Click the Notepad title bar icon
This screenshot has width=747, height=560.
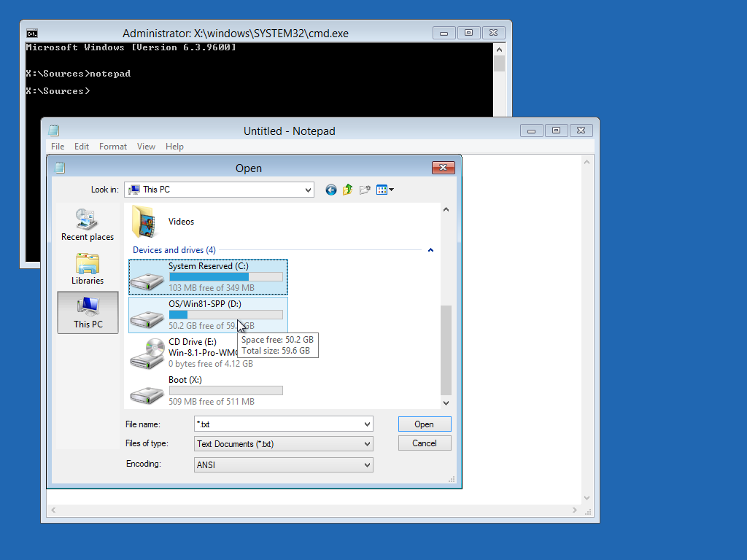pyautogui.click(x=54, y=131)
